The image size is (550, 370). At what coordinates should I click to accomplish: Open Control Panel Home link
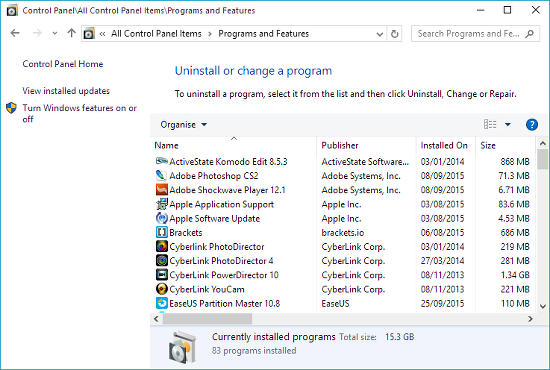[63, 64]
